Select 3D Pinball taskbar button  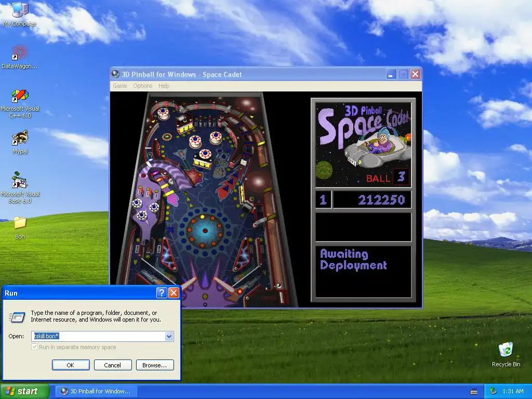click(96, 391)
